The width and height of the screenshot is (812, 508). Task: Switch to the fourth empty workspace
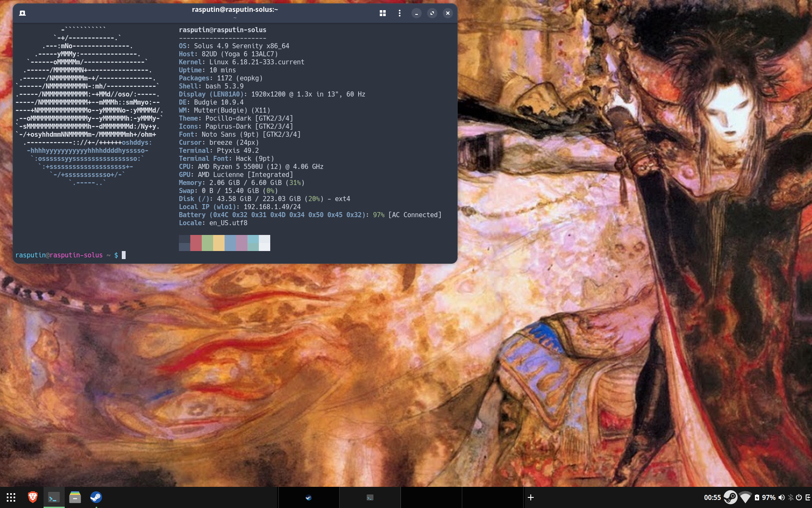[x=492, y=497]
